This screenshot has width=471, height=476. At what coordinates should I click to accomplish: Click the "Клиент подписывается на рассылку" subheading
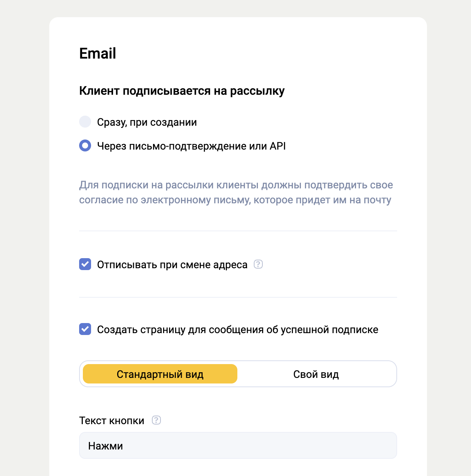pyautogui.click(x=182, y=91)
